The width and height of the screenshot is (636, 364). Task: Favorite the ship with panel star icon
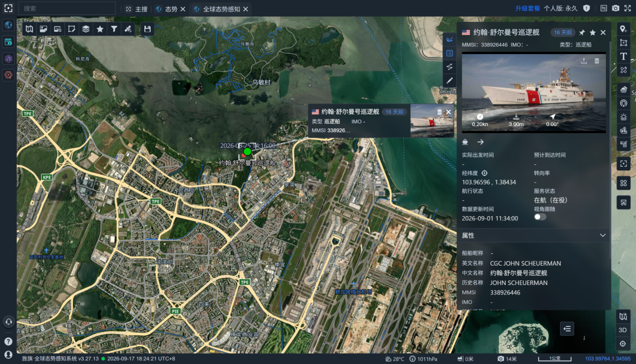(592, 32)
